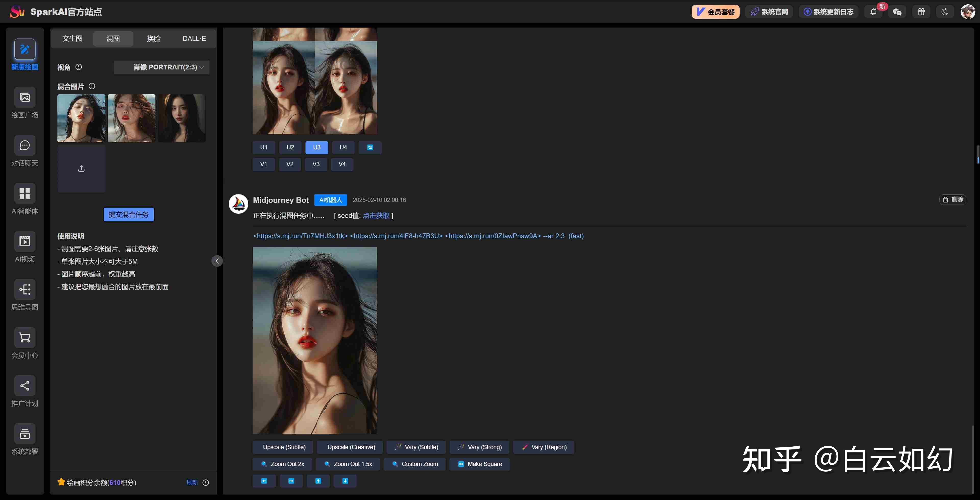The width and height of the screenshot is (980, 500).
Task: Select the third dark blend thumbnail
Action: [182, 118]
